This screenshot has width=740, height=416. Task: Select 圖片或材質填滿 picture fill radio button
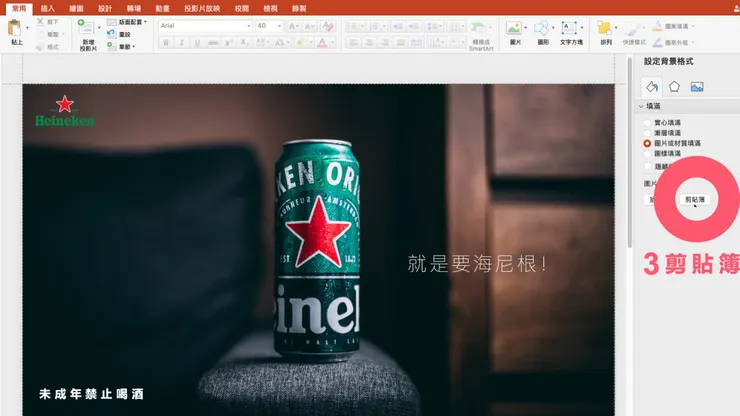pyautogui.click(x=647, y=144)
